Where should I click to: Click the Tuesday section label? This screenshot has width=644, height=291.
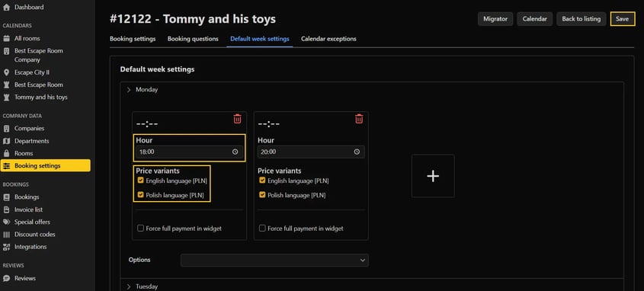coord(146,286)
